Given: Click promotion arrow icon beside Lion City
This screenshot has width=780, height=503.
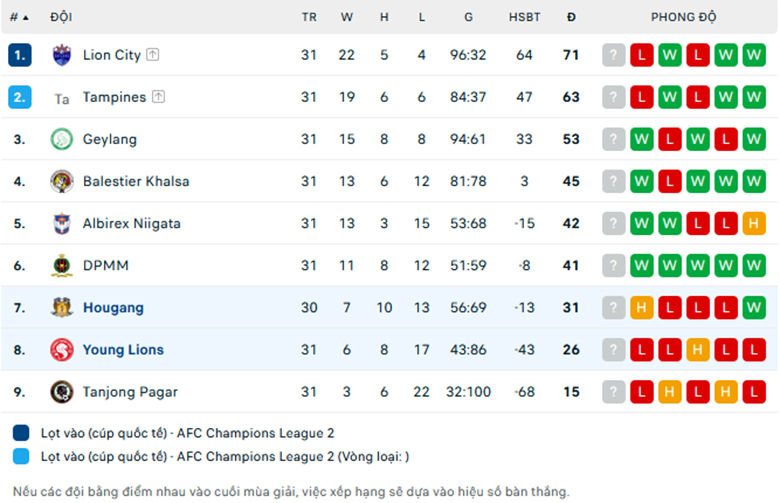Looking at the screenshot, I should click(x=153, y=55).
